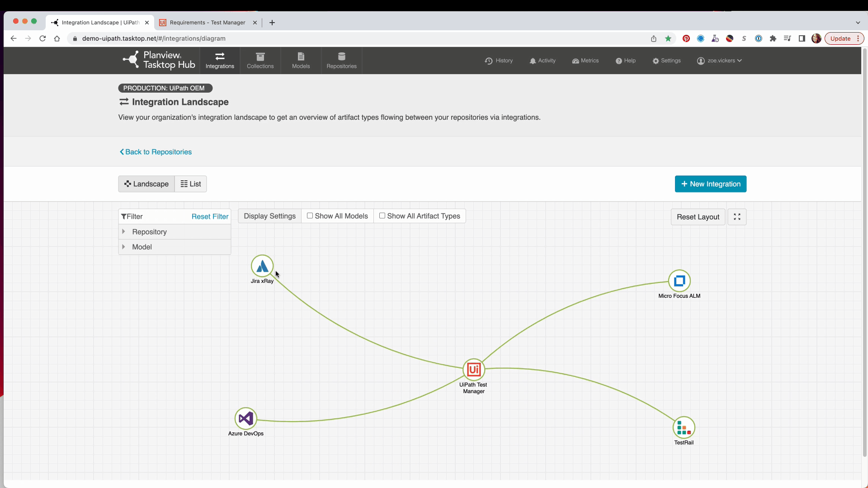Click the Chrome profile avatar
The height and width of the screenshot is (488, 868).
816,38
